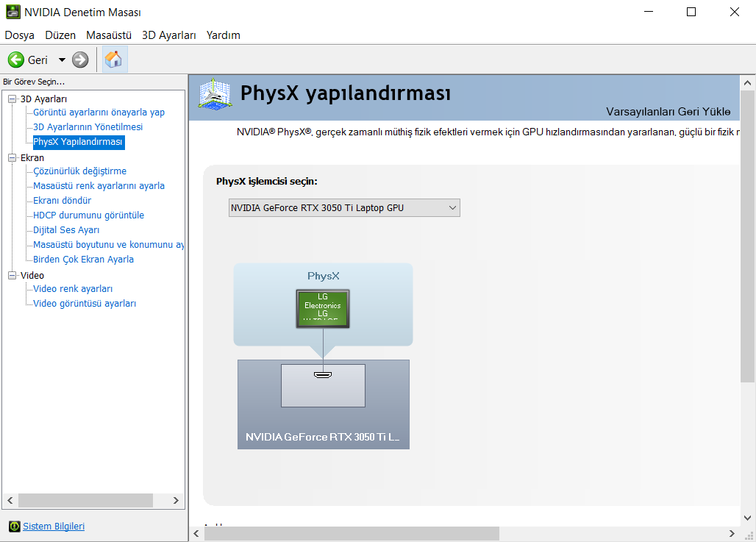
Task: Select Görüntü ayarlarını önayarla yap
Action: click(99, 113)
